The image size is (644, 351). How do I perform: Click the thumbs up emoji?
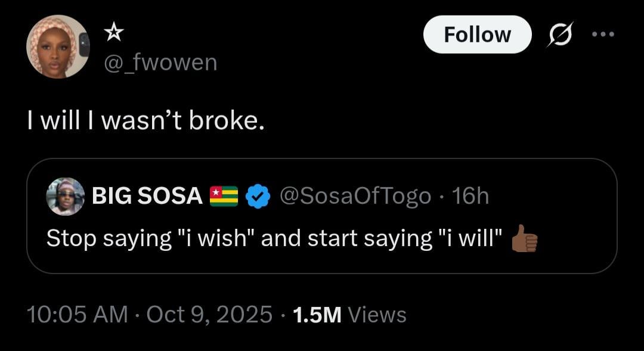(525, 238)
